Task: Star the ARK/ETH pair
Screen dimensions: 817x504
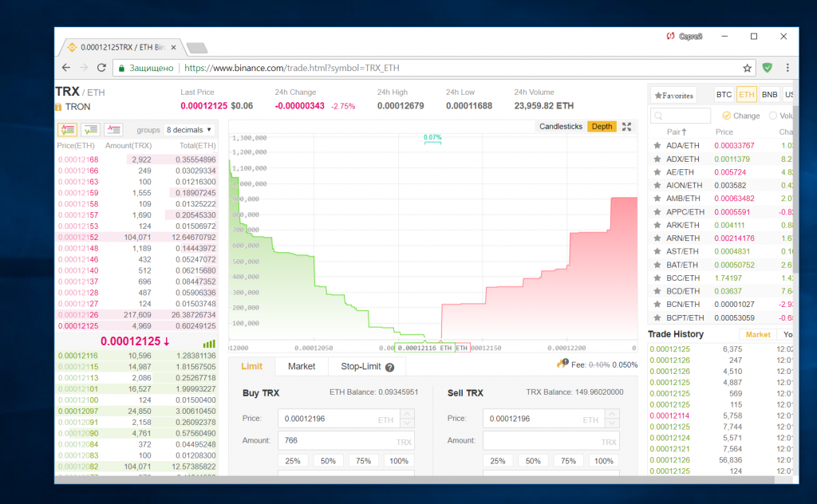Action: (x=657, y=225)
